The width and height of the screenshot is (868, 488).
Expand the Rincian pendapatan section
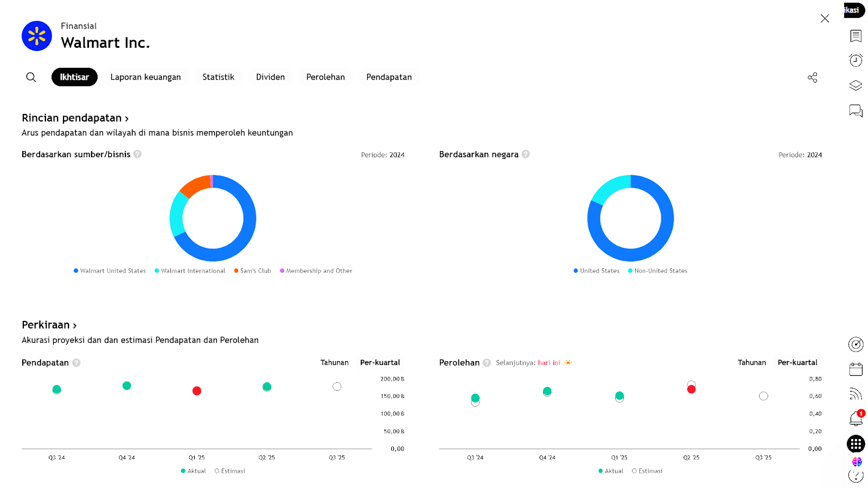75,118
